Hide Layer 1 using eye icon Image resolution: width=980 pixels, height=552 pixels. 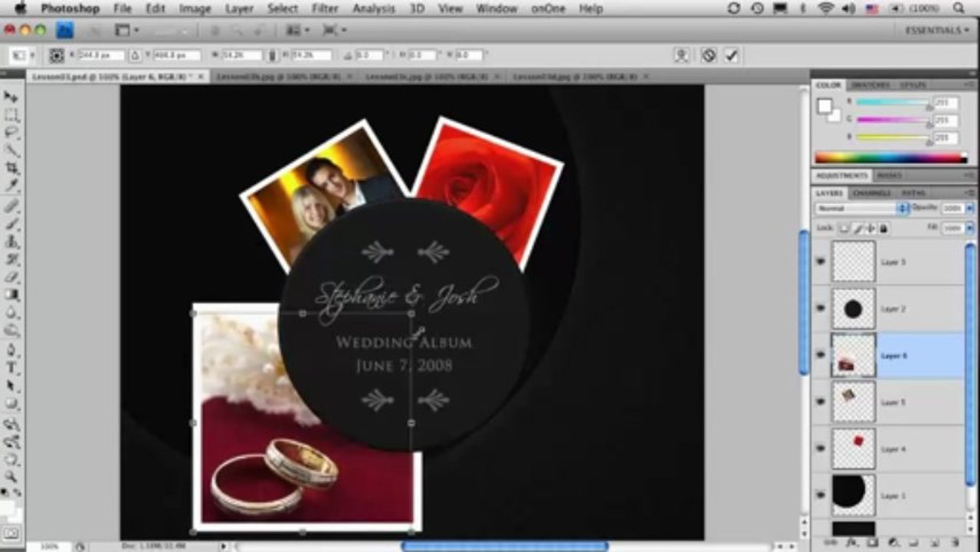[821, 495]
